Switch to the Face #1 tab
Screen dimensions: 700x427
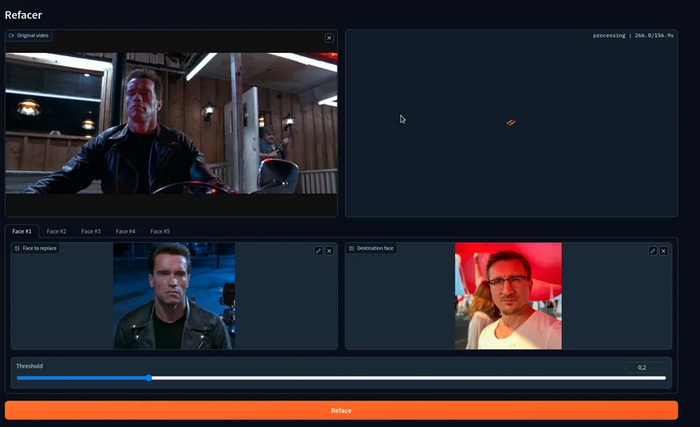pyautogui.click(x=22, y=231)
